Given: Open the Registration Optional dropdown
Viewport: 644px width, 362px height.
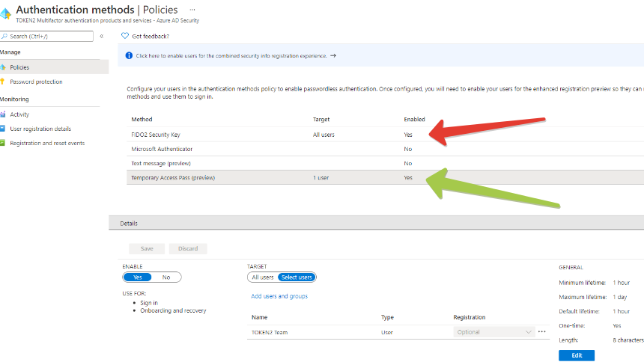Looking at the screenshot, I should [x=494, y=332].
